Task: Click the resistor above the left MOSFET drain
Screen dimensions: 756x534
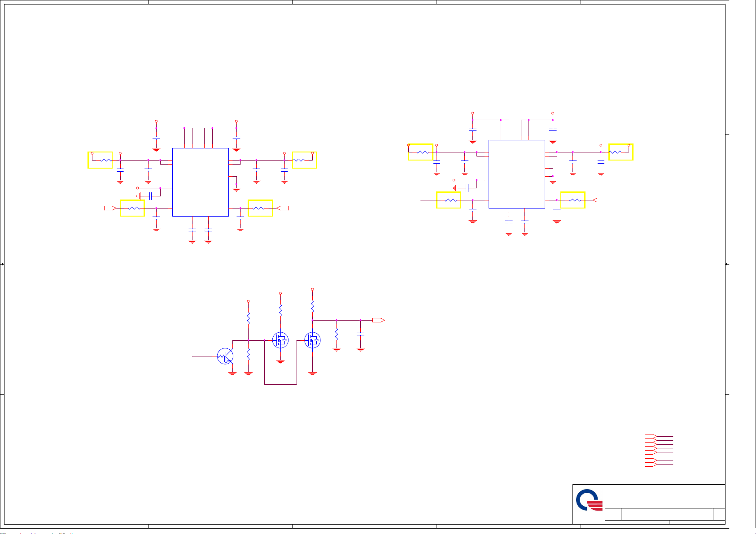Action: 280,310
